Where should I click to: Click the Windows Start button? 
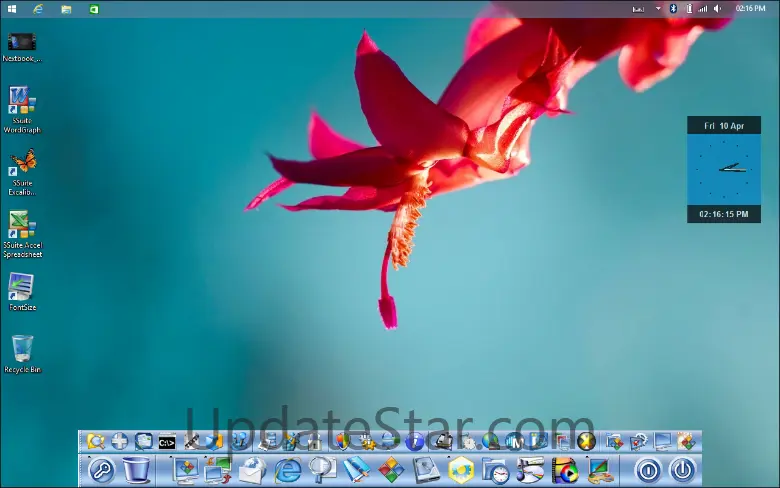pyautogui.click(x=12, y=8)
